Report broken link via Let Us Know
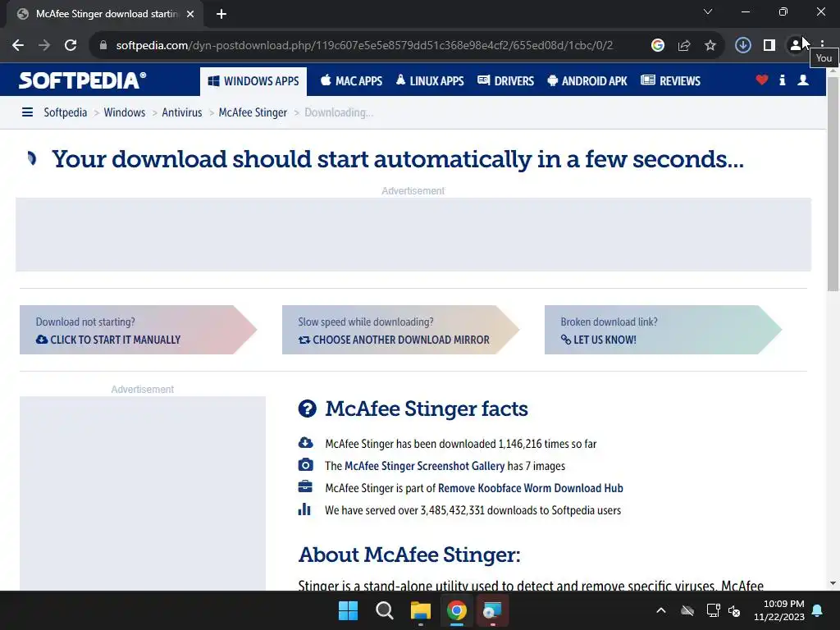The height and width of the screenshot is (630, 840). tap(663, 330)
